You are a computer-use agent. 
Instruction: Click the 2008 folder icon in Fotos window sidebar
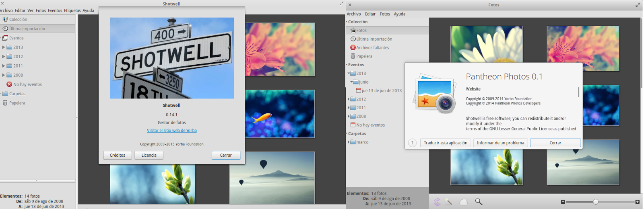[x=353, y=117]
